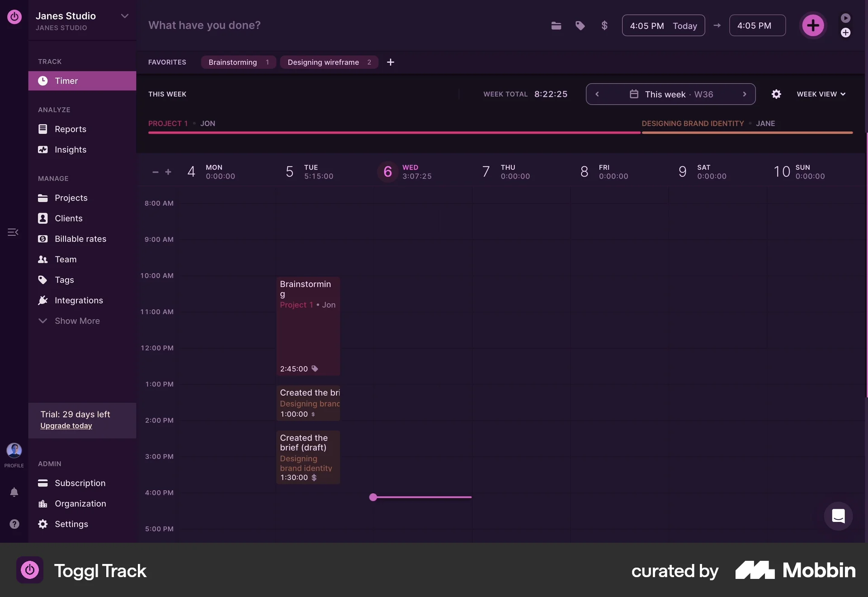Collapse the sidebar with double-chevron toggle
The width and height of the screenshot is (868, 597).
(x=13, y=232)
